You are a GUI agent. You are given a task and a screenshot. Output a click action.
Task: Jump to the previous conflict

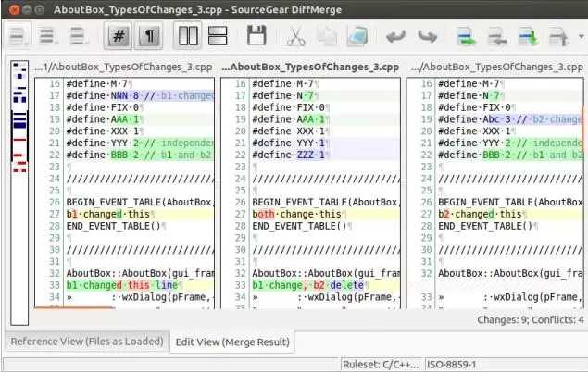coord(558,37)
